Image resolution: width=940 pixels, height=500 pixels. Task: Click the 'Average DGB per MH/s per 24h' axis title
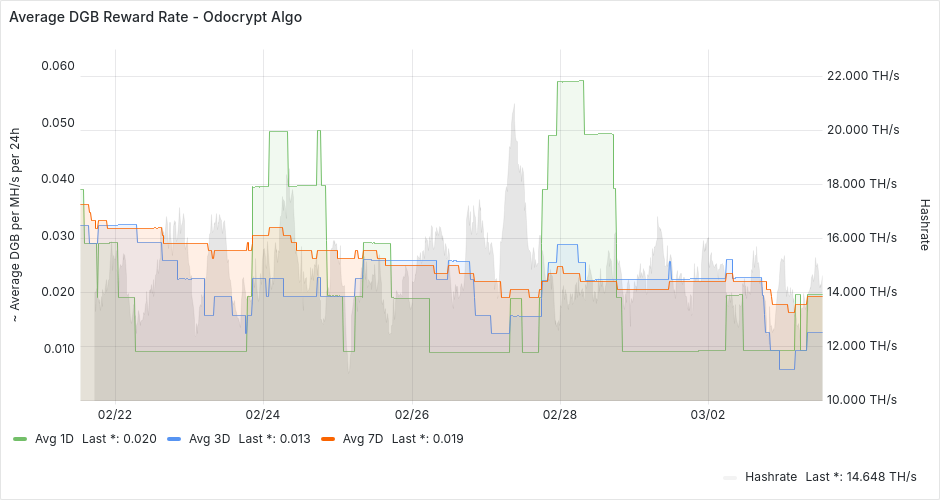15,224
